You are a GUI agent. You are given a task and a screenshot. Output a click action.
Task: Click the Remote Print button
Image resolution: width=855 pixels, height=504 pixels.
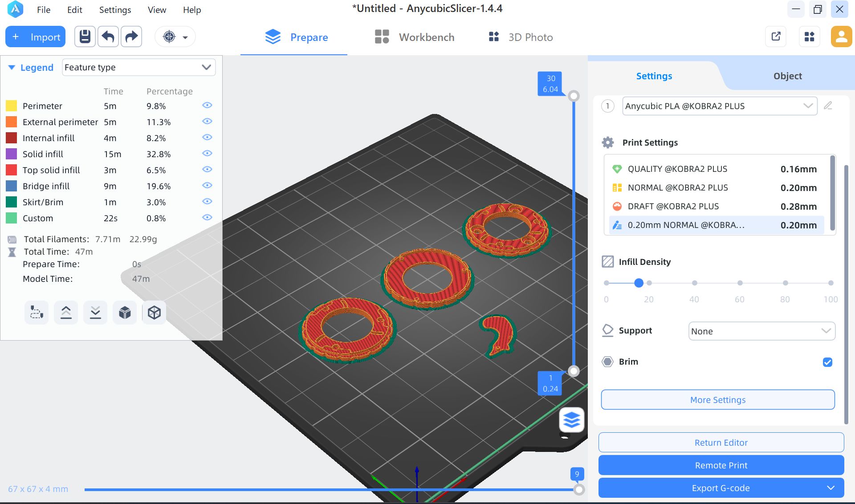721,465
